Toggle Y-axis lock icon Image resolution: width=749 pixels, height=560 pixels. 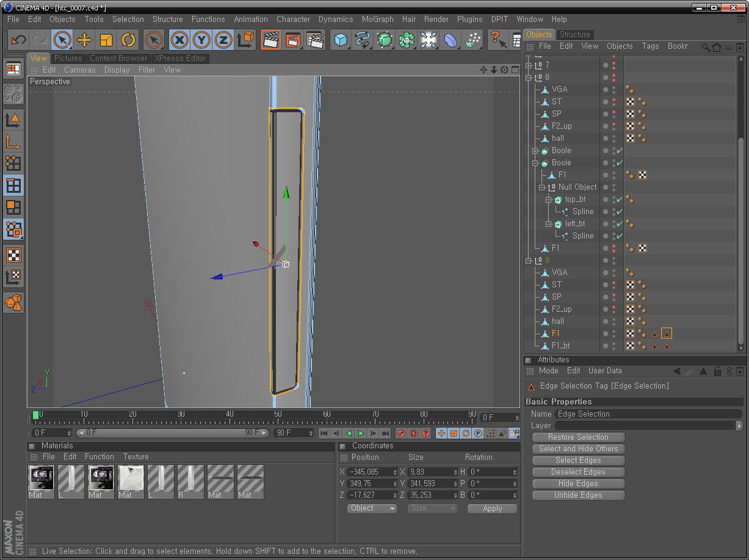tap(201, 40)
